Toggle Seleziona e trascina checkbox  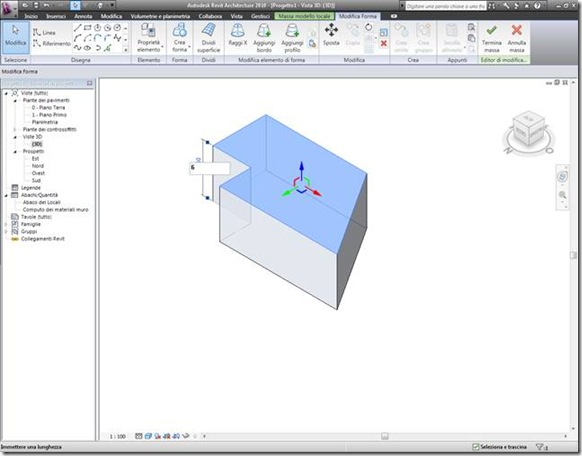click(475, 447)
